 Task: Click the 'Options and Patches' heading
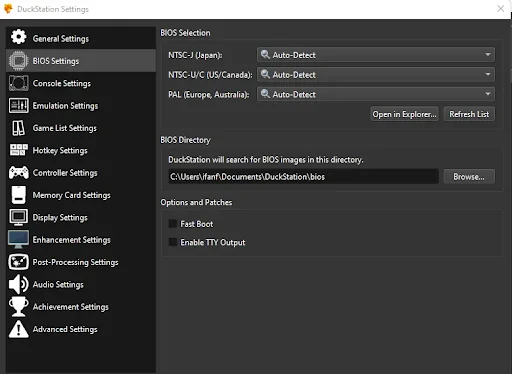click(196, 202)
